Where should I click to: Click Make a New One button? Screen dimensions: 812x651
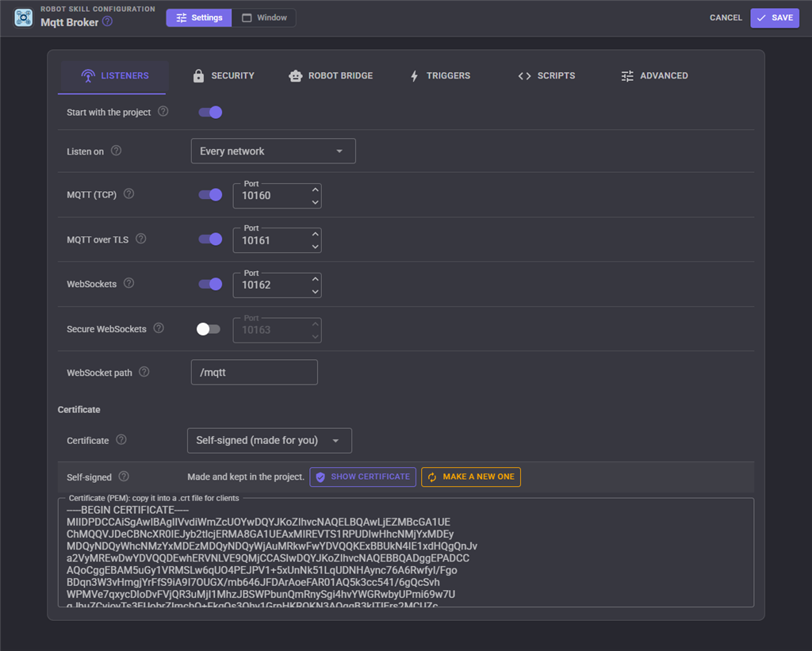click(471, 477)
